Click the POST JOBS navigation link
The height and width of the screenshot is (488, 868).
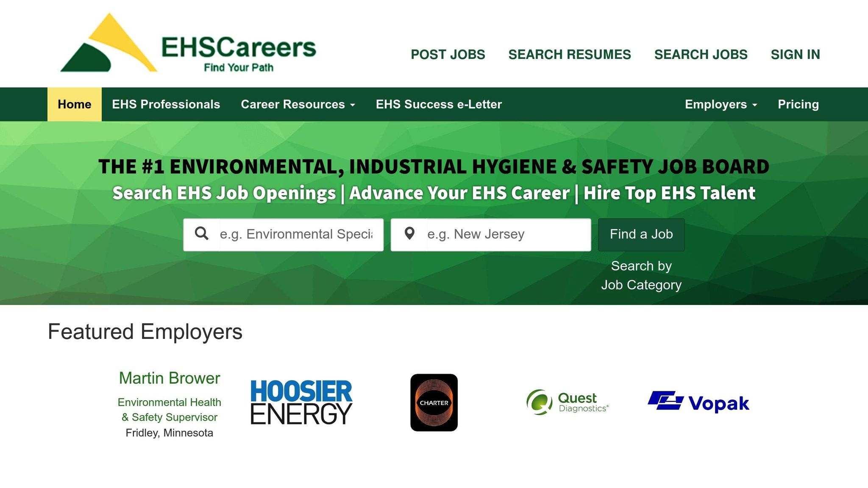[448, 54]
